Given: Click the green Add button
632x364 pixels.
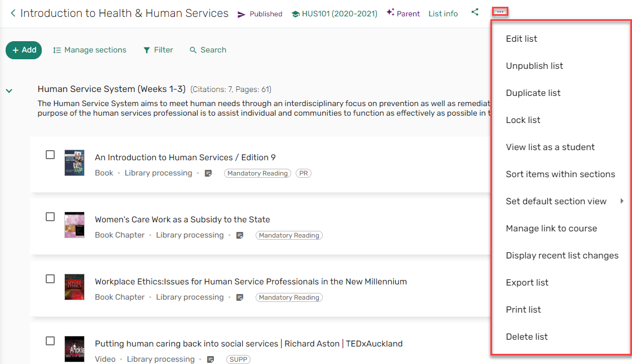Looking at the screenshot, I should pyautogui.click(x=24, y=50).
